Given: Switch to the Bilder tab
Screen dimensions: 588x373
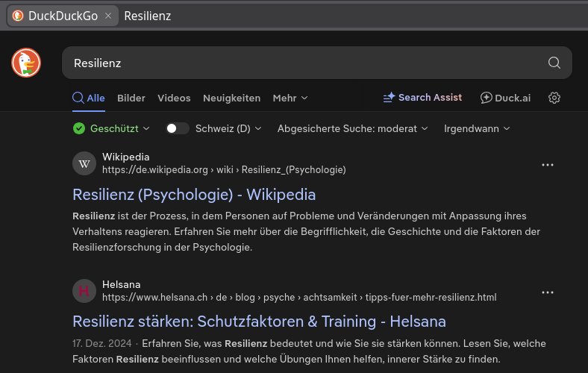Looking at the screenshot, I should (x=131, y=98).
